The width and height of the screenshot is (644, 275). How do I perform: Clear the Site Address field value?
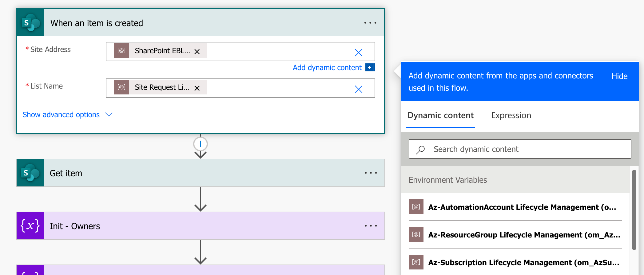[x=358, y=53]
